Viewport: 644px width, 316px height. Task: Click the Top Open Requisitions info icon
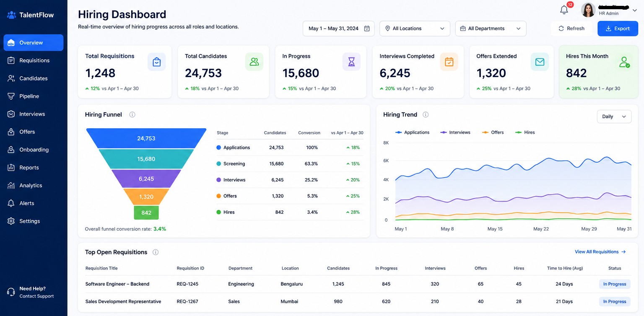(x=156, y=252)
